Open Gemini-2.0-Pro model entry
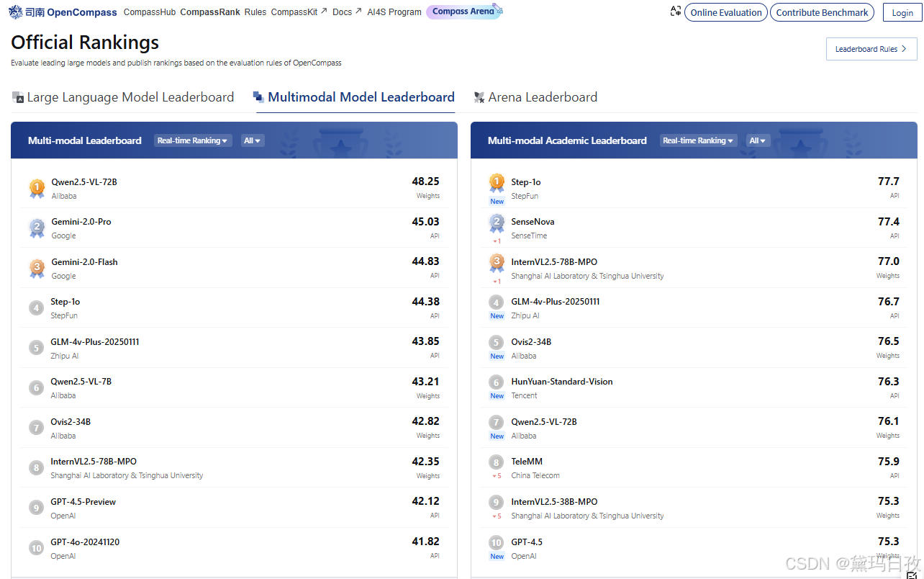Viewport: 924px width, 579px height. tap(81, 222)
